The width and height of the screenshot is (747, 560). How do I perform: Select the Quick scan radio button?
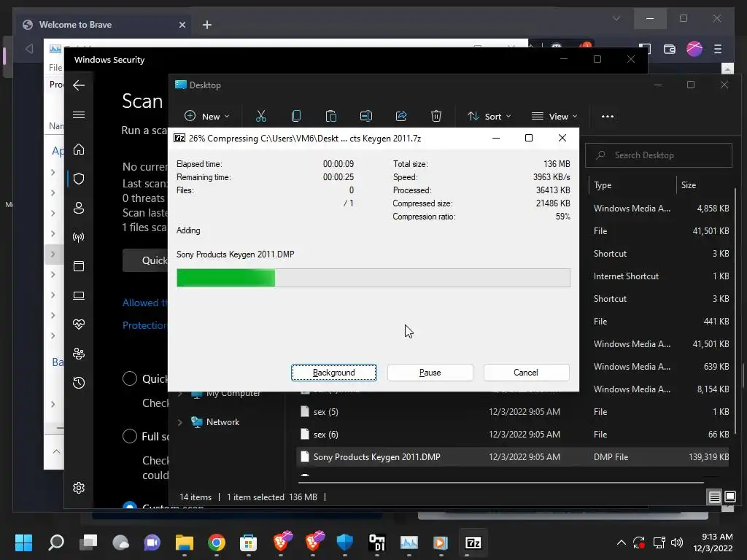[130, 378]
